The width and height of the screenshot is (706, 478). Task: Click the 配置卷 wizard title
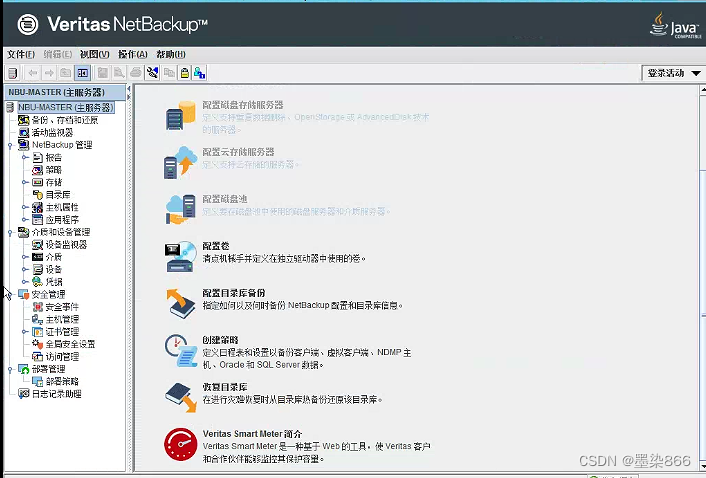(216, 246)
